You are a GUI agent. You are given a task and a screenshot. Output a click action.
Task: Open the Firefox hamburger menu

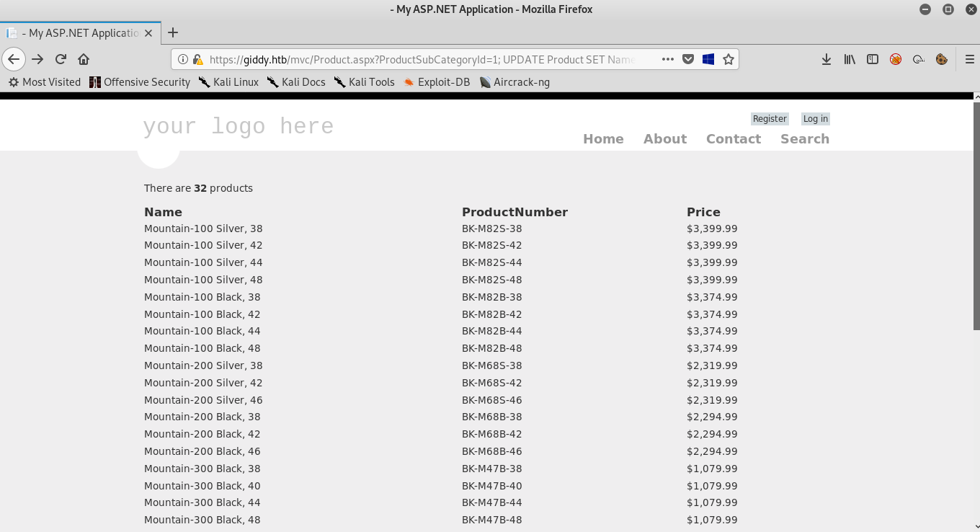pyautogui.click(x=969, y=59)
